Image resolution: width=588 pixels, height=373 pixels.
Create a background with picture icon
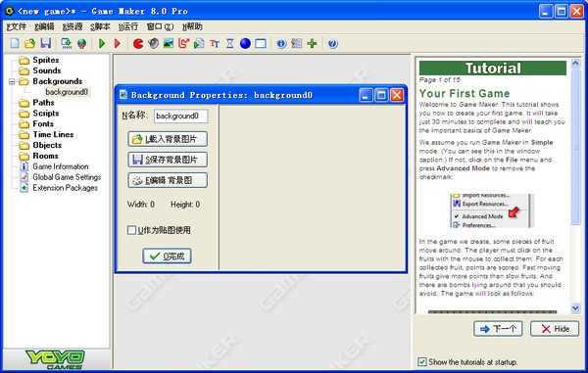(169, 44)
